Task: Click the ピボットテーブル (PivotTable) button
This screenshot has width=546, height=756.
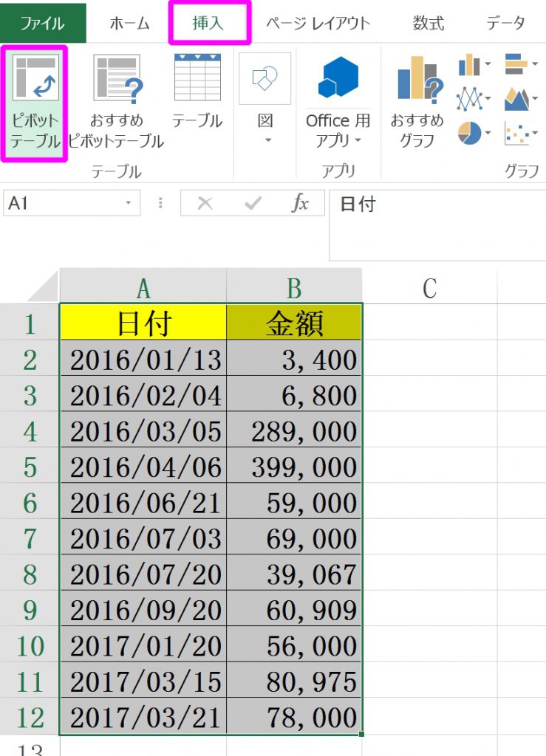Action: tap(35, 102)
